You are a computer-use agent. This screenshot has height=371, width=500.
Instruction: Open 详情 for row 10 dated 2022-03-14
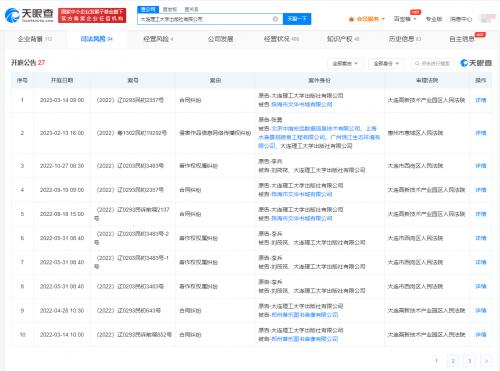coord(480,334)
